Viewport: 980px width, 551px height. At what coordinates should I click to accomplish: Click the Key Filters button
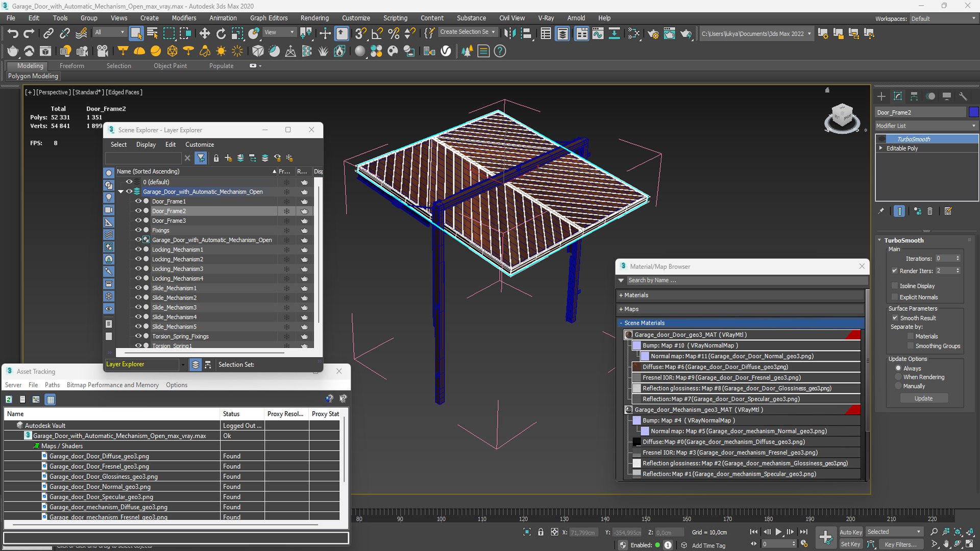coord(900,544)
